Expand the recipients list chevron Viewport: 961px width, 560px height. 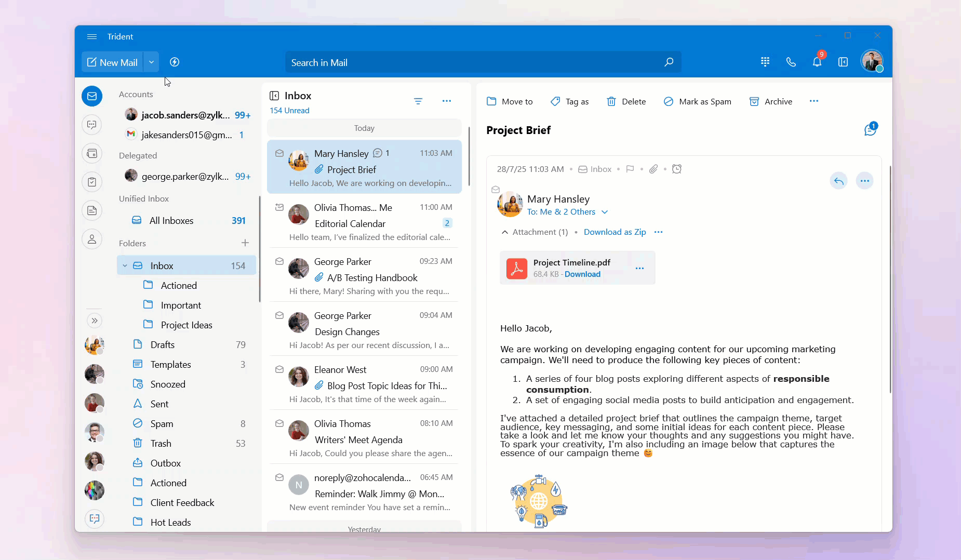click(x=605, y=212)
